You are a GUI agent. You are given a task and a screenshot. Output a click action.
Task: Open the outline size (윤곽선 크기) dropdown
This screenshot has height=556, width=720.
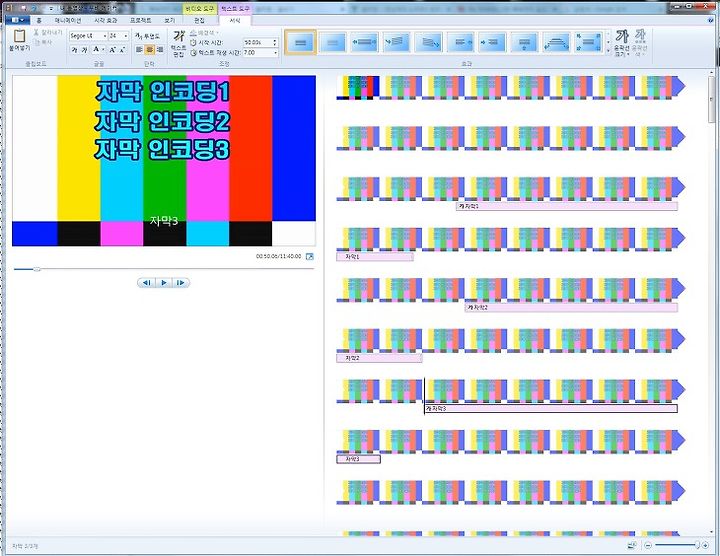click(x=622, y=43)
